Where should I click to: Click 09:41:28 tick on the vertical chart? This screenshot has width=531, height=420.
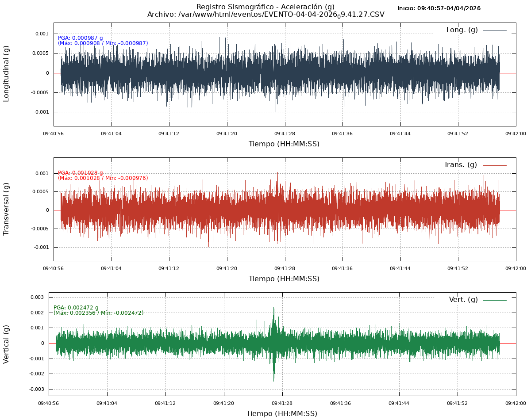click(x=282, y=403)
